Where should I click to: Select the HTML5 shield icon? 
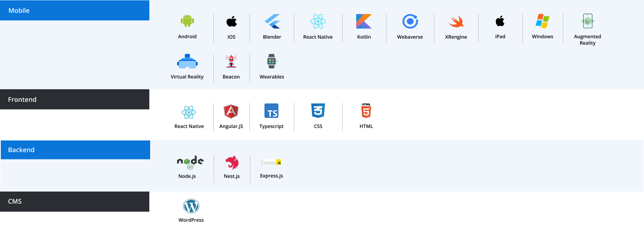[x=366, y=111]
